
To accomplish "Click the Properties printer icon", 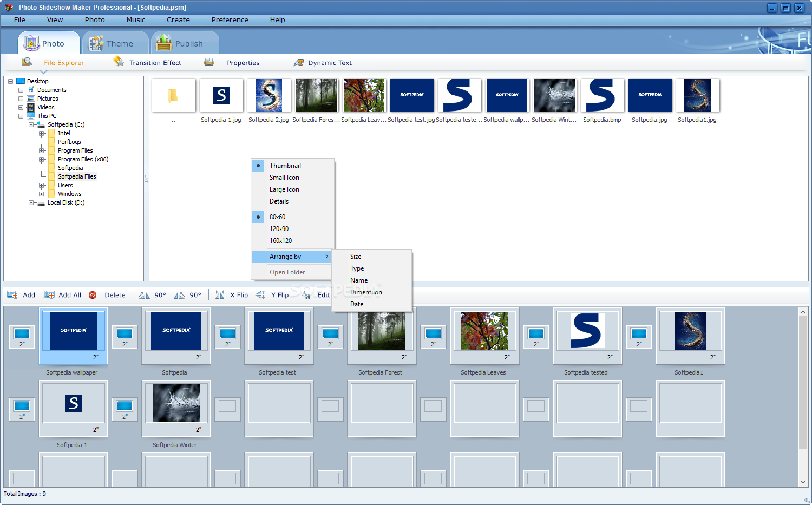I will click(209, 62).
